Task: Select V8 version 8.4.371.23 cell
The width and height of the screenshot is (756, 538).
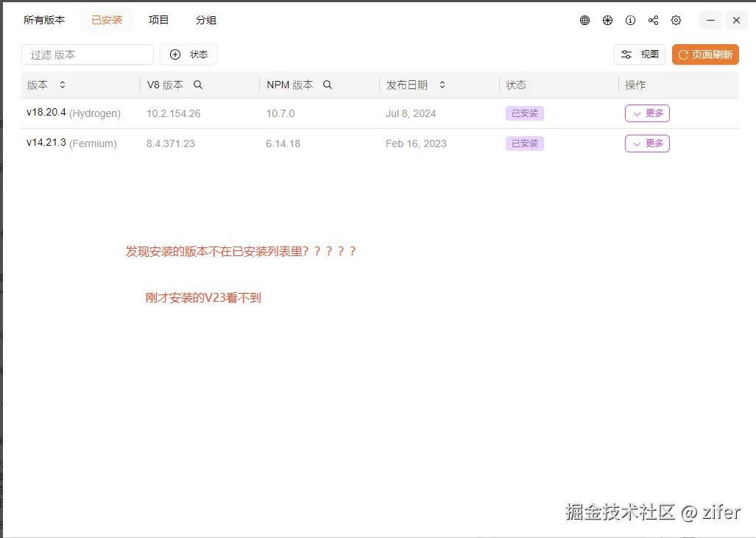Action: click(171, 144)
